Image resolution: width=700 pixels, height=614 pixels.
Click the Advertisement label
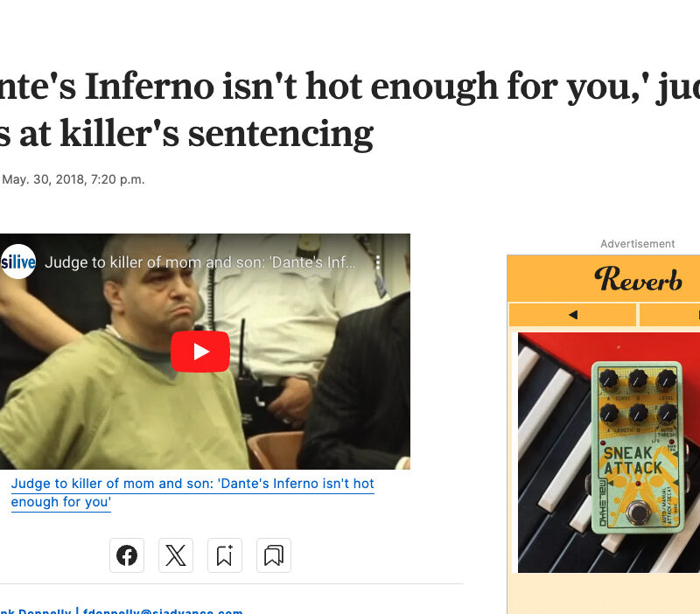pyautogui.click(x=638, y=244)
